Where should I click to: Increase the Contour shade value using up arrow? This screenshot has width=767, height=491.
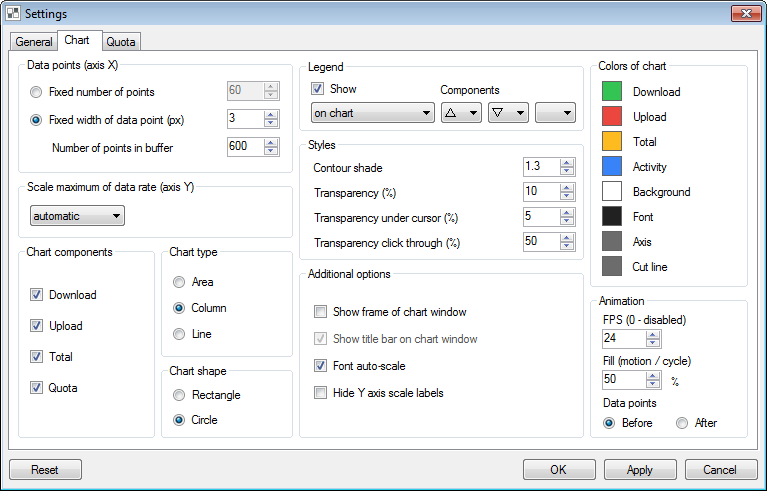click(567, 162)
